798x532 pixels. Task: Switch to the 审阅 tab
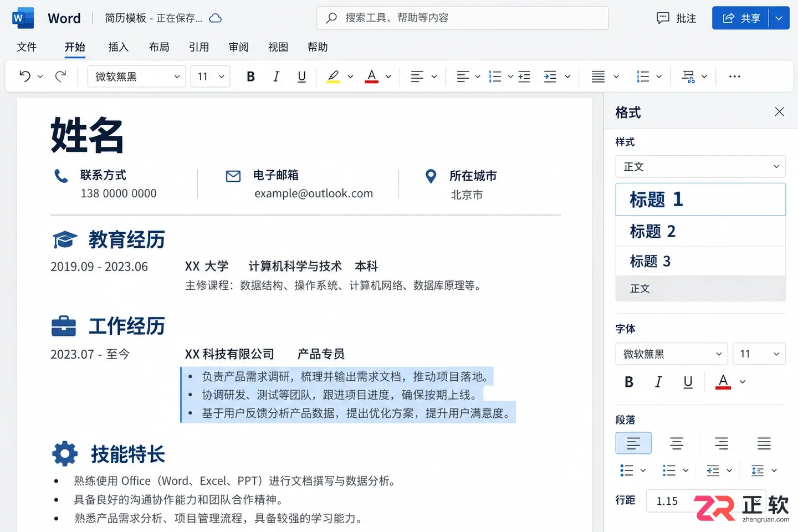click(239, 47)
